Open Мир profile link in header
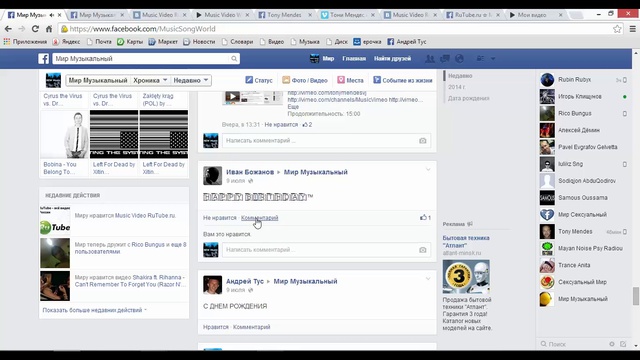Image resolution: width=640 pixels, height=360 pixels. point(322,59)
